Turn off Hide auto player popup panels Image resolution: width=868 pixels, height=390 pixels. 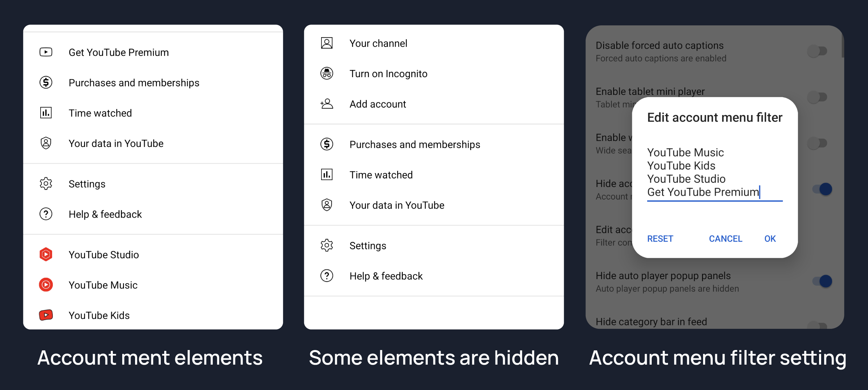point(821,281)
